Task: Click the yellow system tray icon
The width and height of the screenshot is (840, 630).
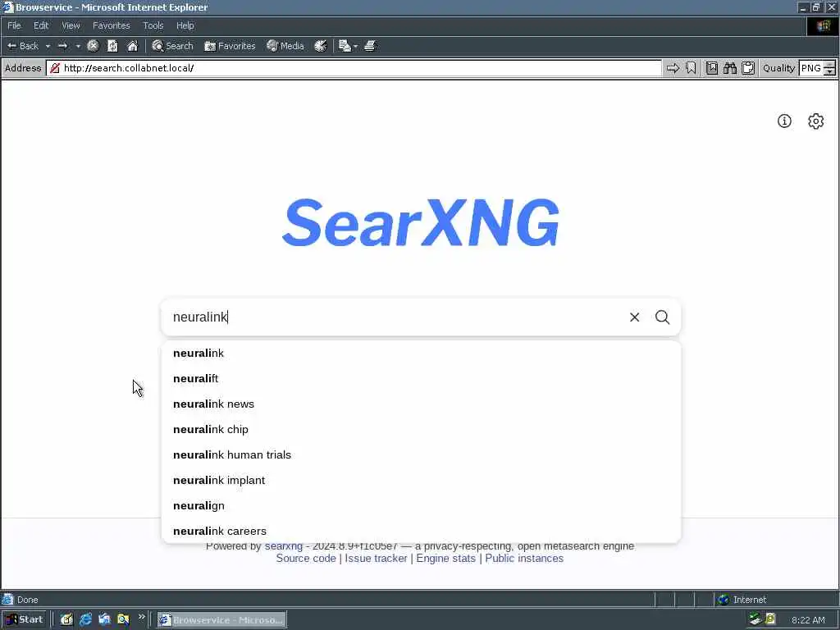Action: tap(770, 619)
